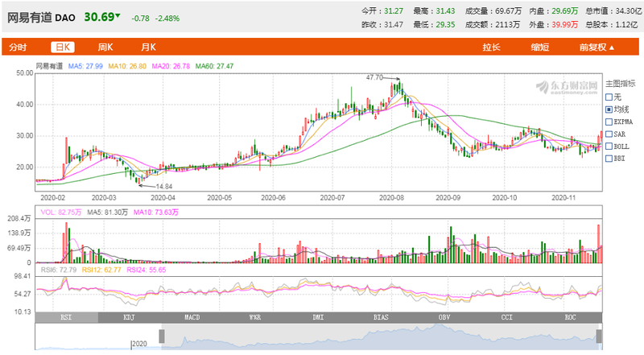Click the RSI6: 72.79 label
This screenshot has height=355, width=644.
59,270
